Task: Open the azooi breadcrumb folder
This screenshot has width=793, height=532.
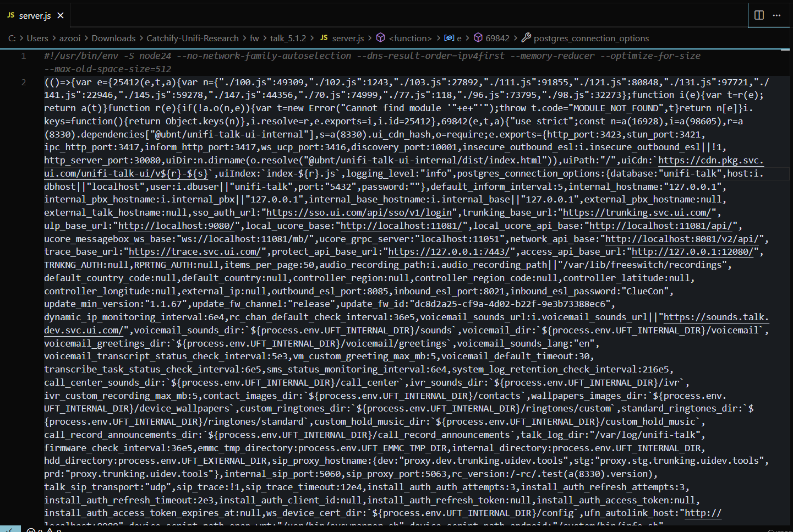Action: tap(70, 39)
